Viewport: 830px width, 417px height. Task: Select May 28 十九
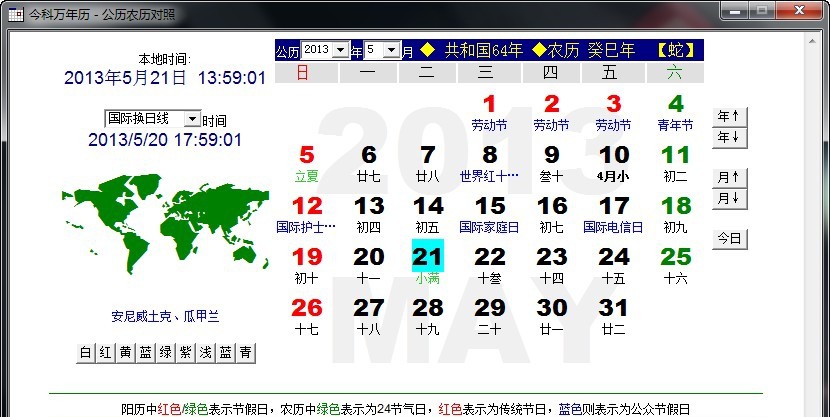pyautogui.click(x=428, y=316)
